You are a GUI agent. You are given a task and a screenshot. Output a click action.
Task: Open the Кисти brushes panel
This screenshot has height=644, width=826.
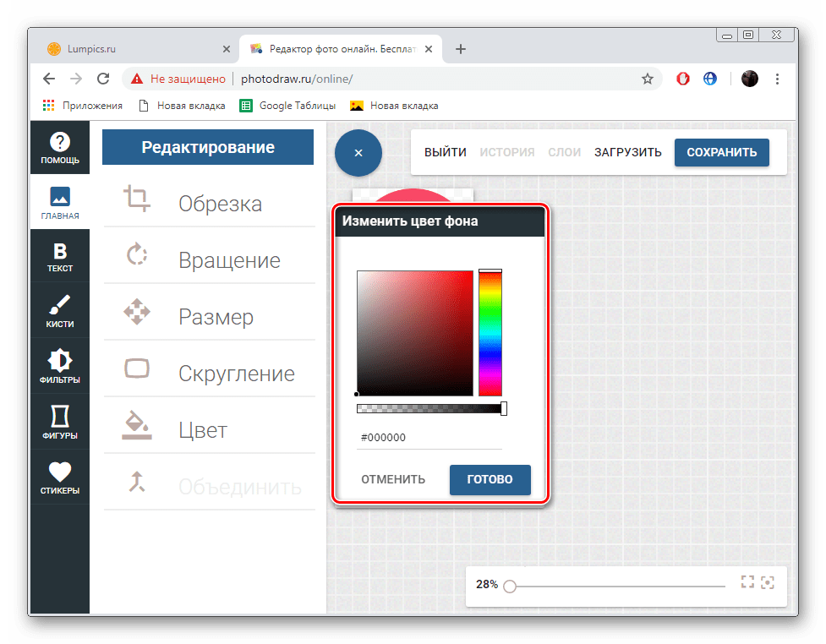60,312
